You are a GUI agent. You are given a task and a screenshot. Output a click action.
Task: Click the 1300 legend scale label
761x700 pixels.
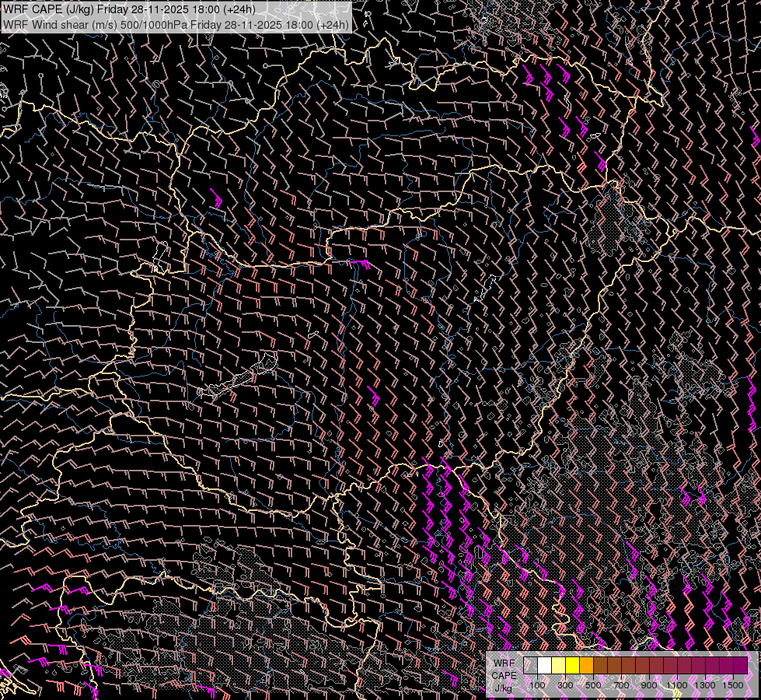click(705, 685)
